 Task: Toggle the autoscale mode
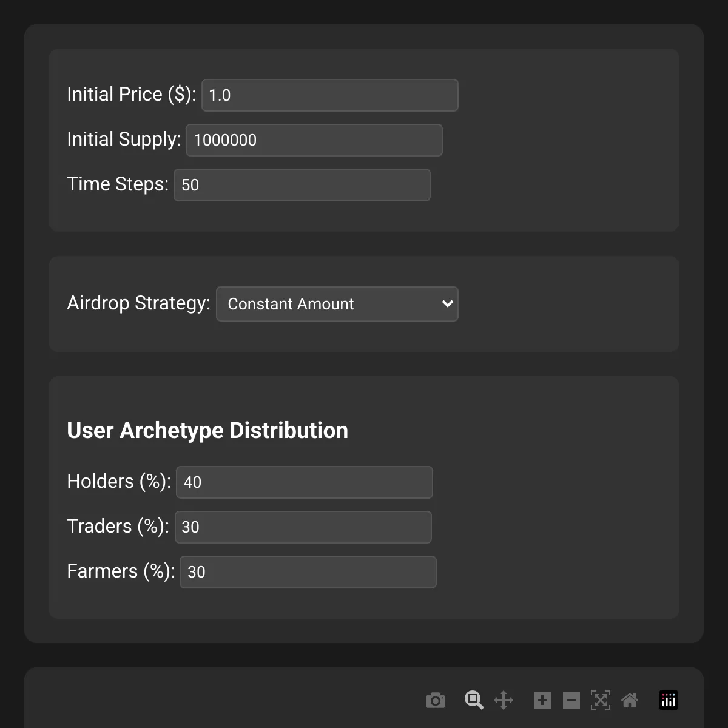(x=601, y=700)
